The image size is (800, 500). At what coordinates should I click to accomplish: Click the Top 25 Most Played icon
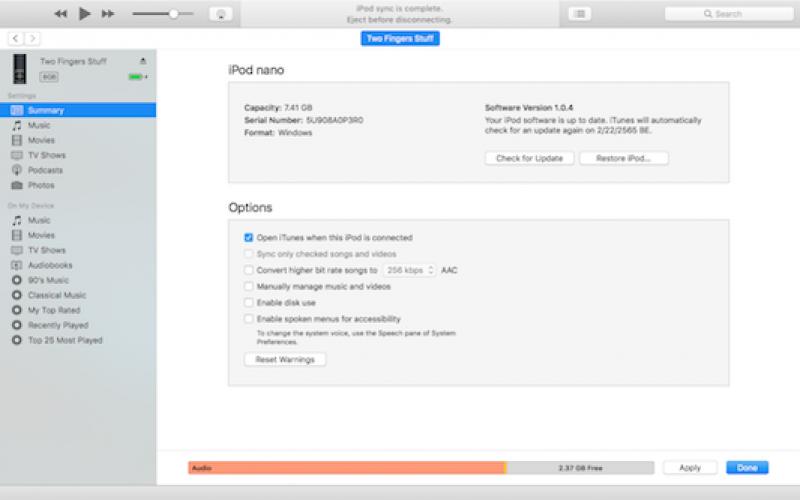pyautogui.click(x=17, y=340)
